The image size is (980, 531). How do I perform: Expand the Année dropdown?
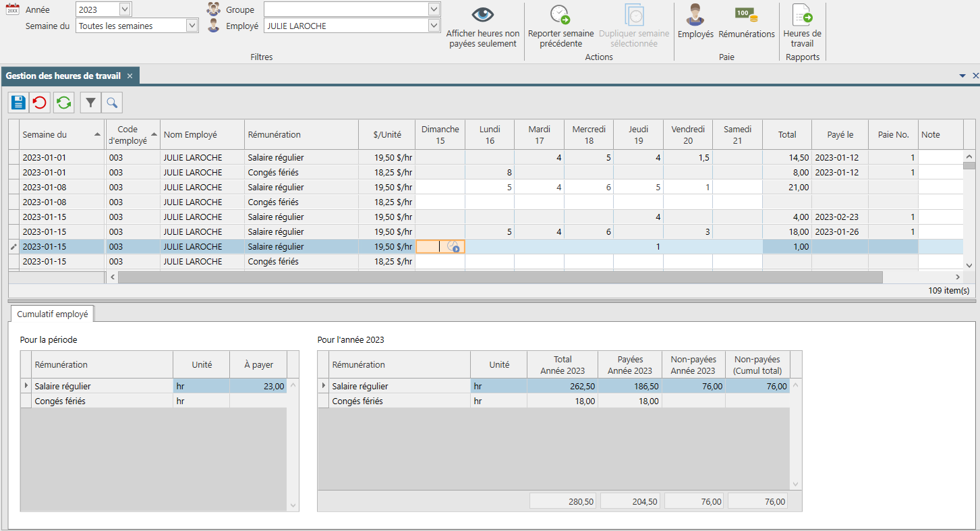pos(125,9)
